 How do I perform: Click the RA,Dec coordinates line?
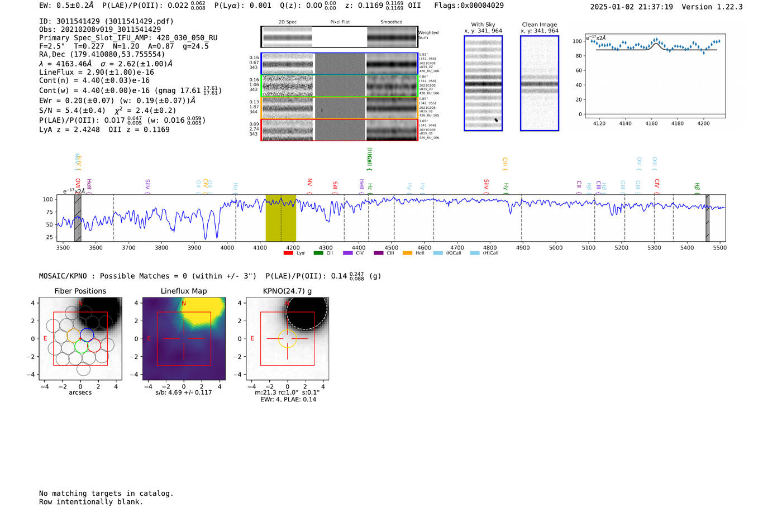point(102,54)
